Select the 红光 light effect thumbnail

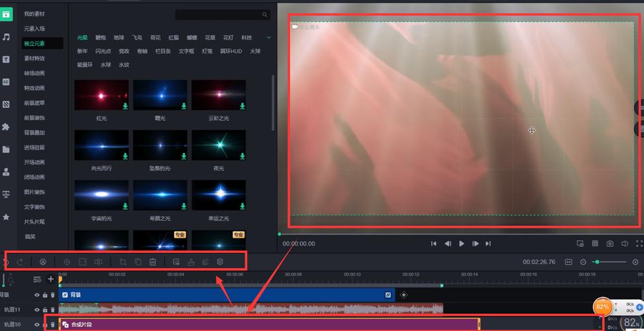pyautogui.click(x=101, y=95)
